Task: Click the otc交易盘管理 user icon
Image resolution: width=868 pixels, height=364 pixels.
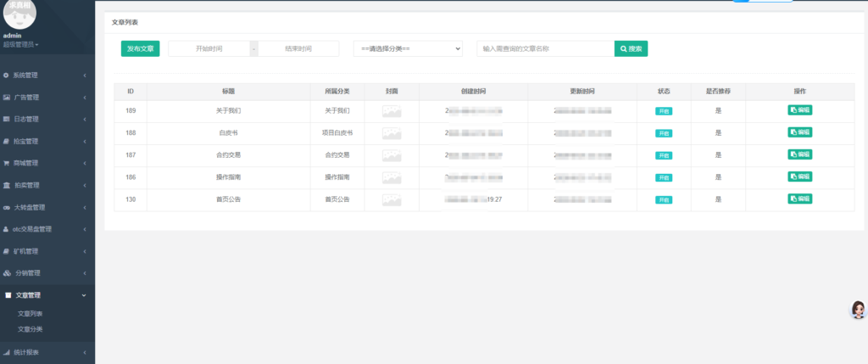Action: [7, 229]
